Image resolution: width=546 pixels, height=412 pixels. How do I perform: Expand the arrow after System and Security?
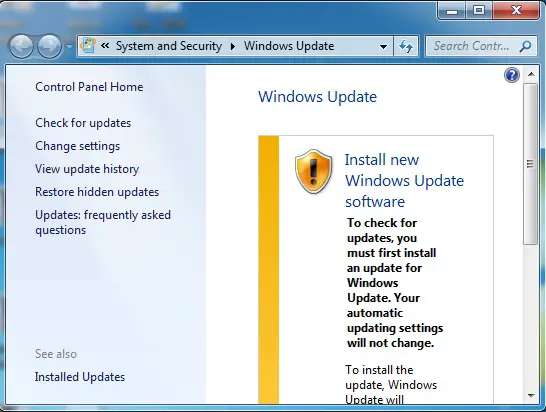[233, 46]
